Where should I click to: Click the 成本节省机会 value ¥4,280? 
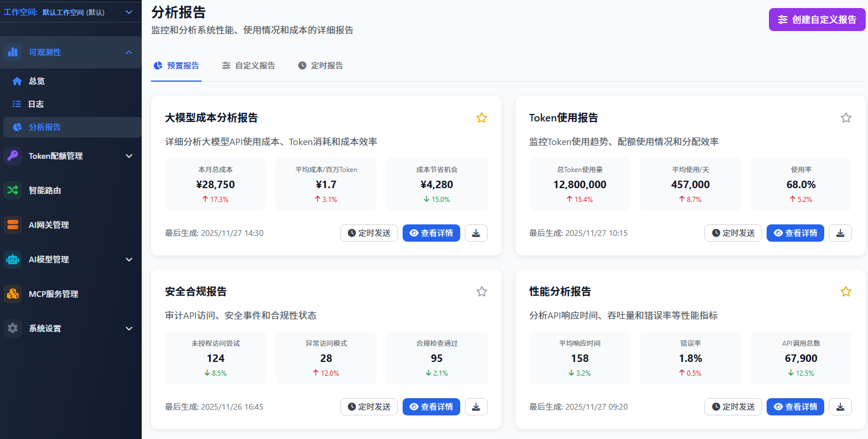pos(437,185)
